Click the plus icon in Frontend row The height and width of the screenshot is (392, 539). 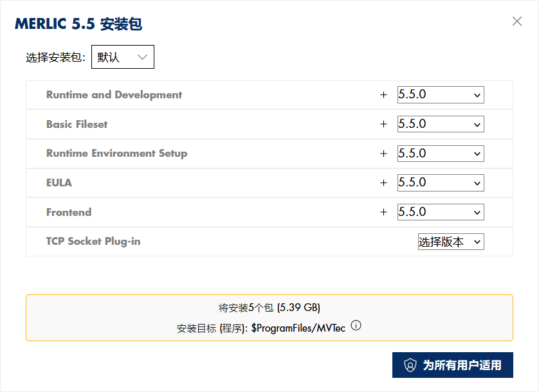pos(384,213)
